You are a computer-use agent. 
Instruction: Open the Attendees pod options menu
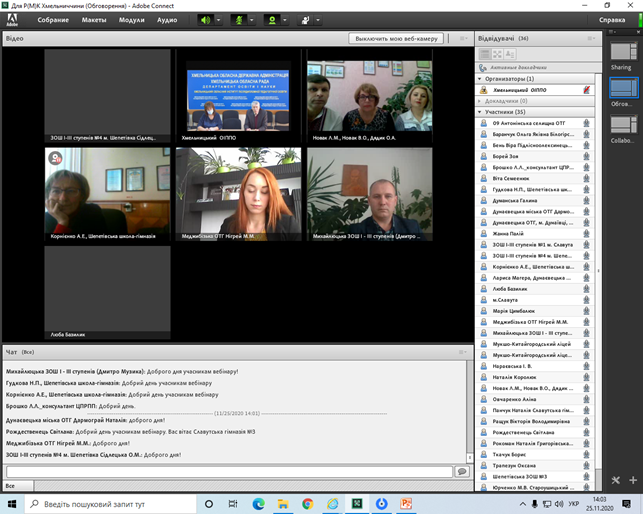pos(591,38)
